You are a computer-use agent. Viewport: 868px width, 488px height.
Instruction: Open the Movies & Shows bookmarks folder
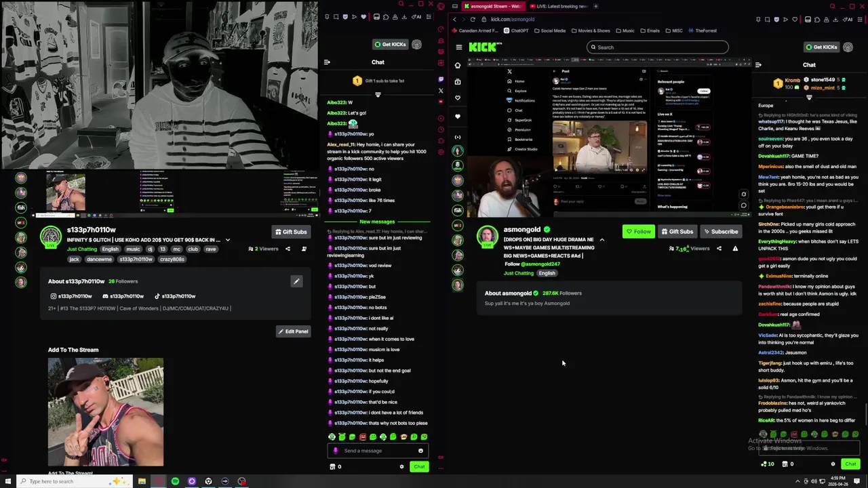point(591,30)
